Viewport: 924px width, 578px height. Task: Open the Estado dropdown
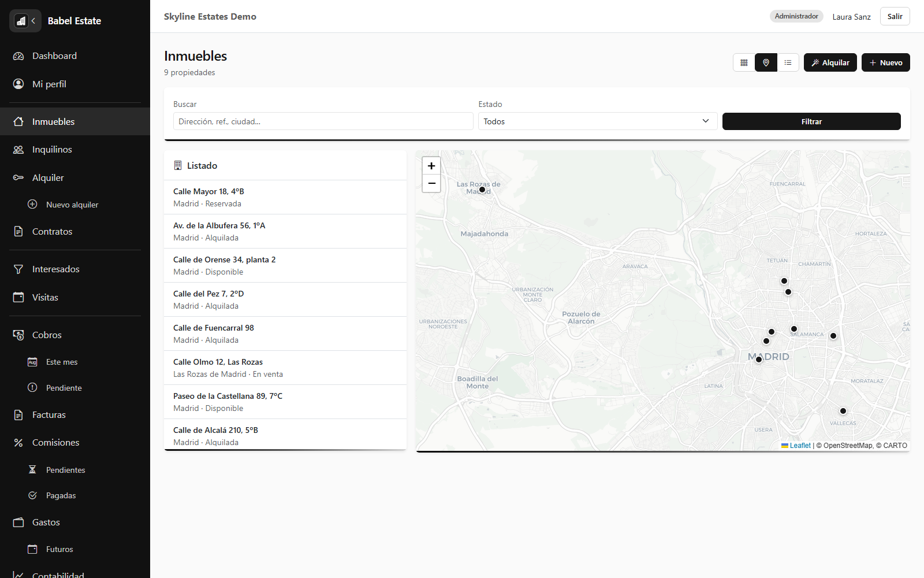[x=598, y=121]
